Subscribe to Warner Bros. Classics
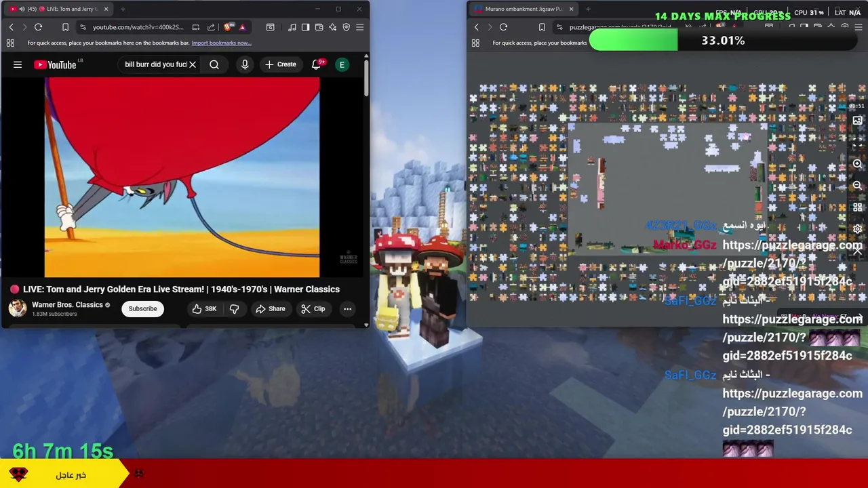Viewport: 868px width, 488px height. 142,308
